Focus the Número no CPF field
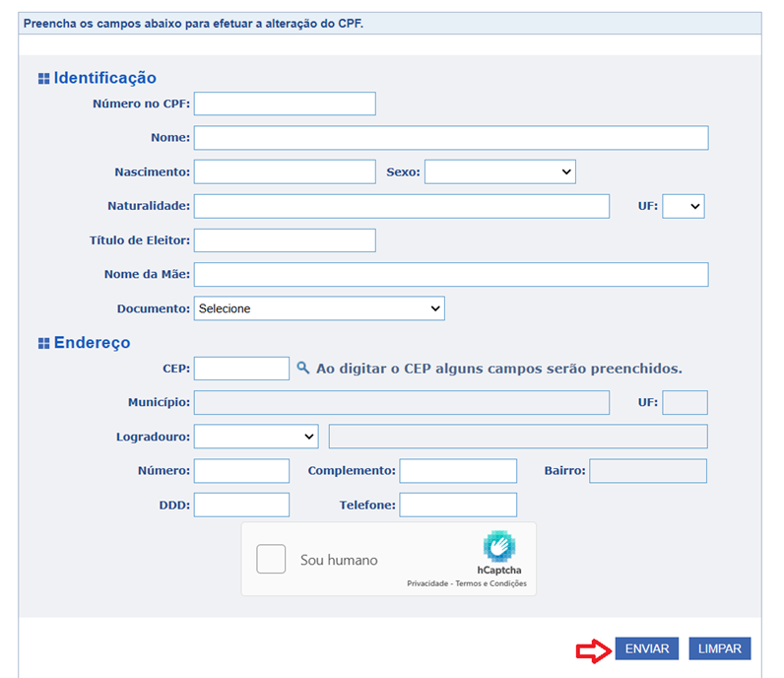 pyautogui.click(x=285, y=103)
